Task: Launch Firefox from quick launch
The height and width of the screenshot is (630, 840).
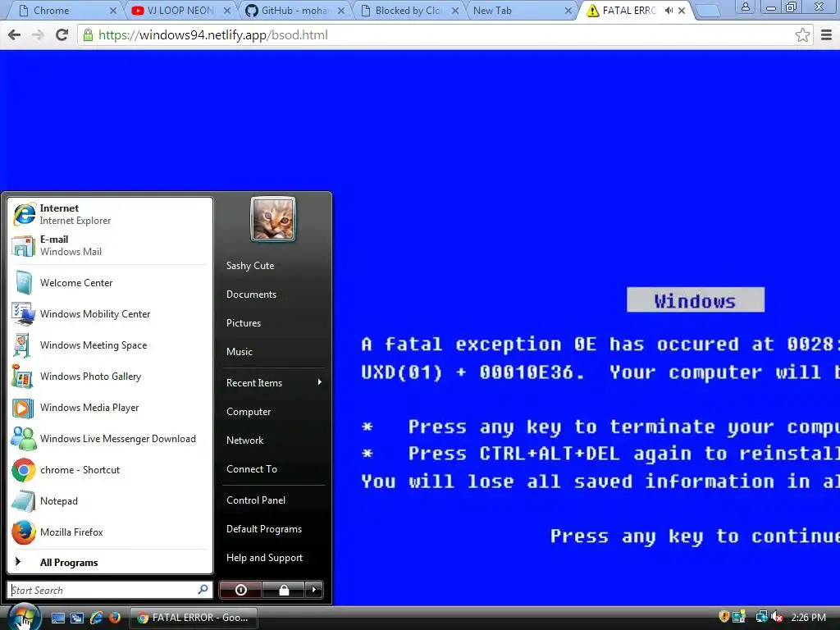Action: (x=115, y=617)
